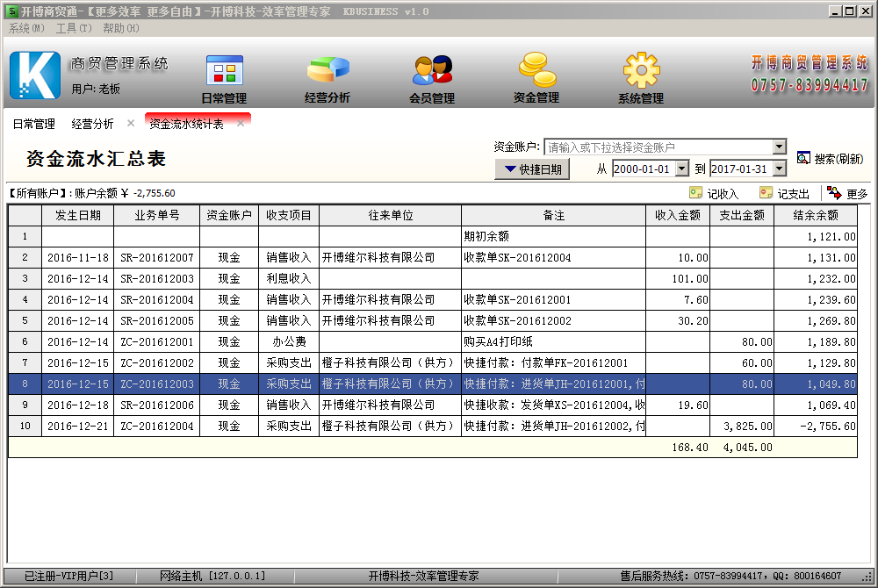This screenshot has height=588, width=878.
Task: Open the 帮助(H) menu
Action: [121, 28]
